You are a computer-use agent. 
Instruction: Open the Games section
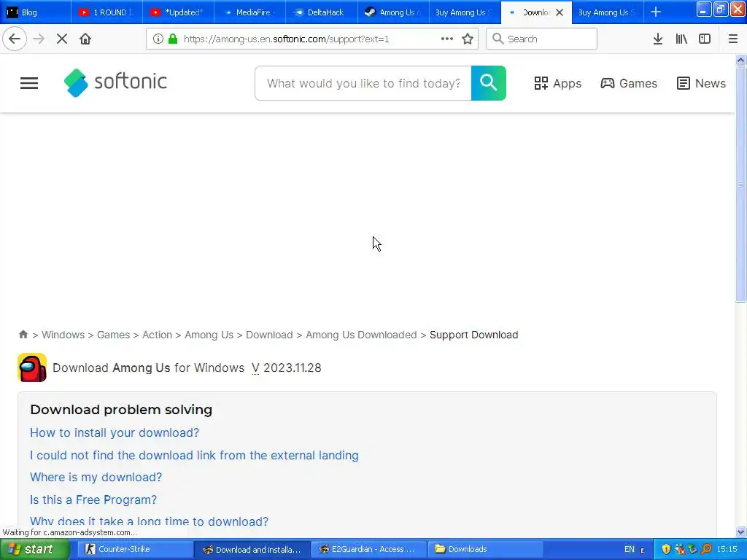(x=628, y=83)
